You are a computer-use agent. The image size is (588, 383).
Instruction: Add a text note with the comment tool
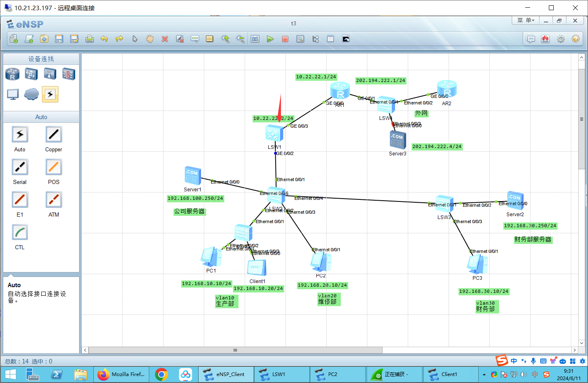tap(195, 39)
